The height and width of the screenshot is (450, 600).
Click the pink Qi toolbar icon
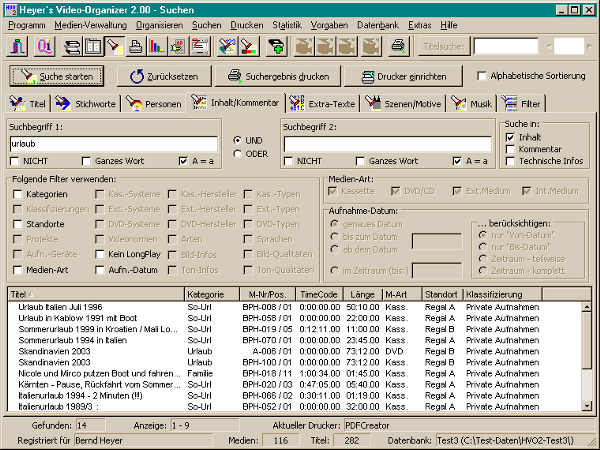[44, 46]
